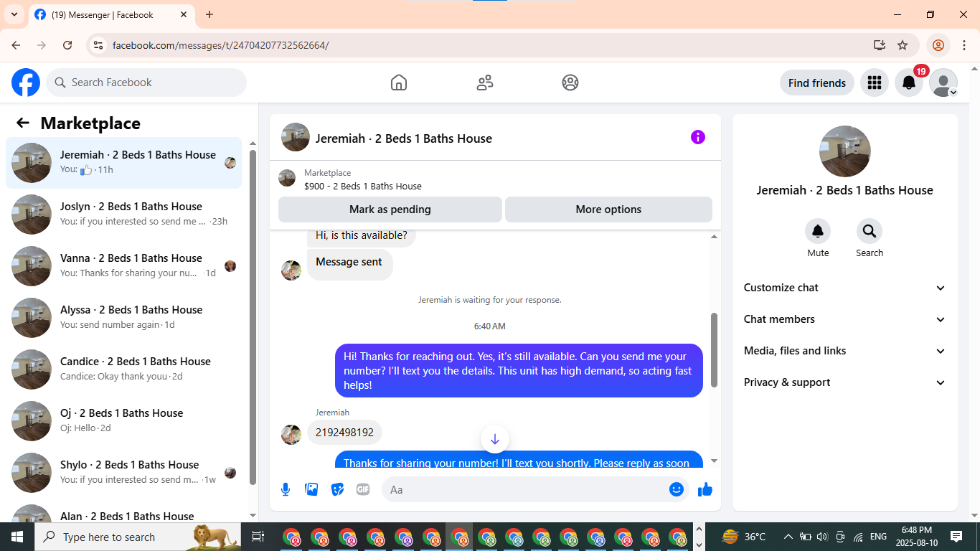Open the Windows notification center
This screenshot has width=980, height=551.
tap(956, 537)
